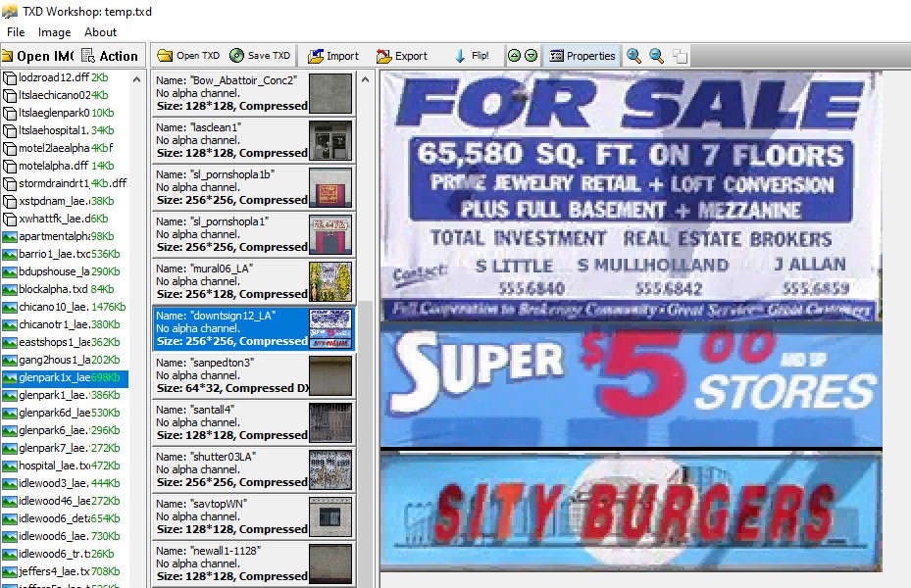Image resolution: width=911 pixels, height=588 pixels.
Task: Select ltslaeglenpark0 file entry
Action: (x=65, y=113)
